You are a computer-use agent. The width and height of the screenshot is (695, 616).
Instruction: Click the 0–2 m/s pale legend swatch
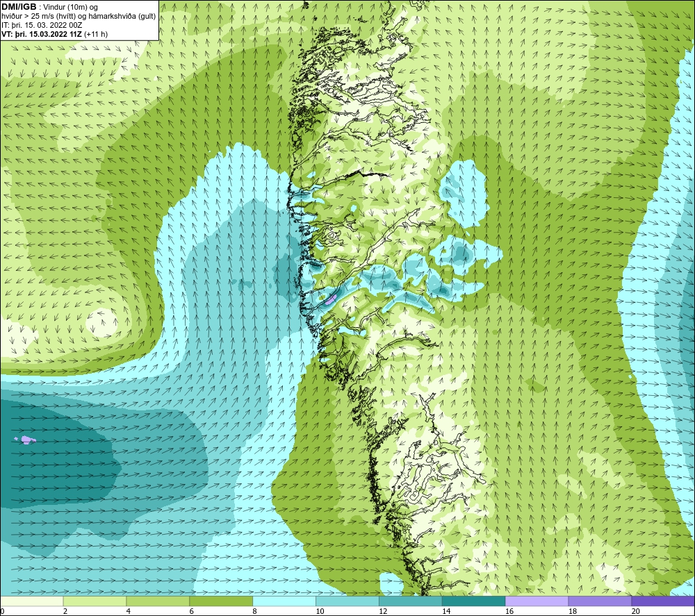point(32,601)
